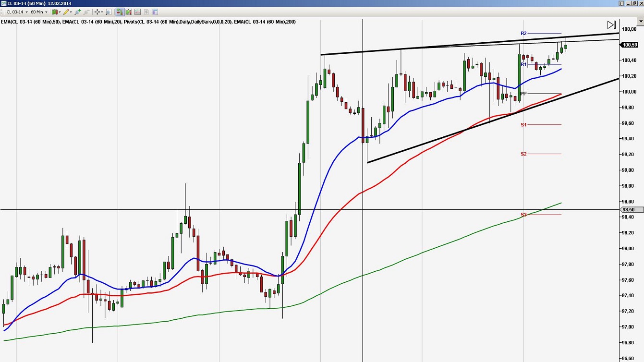
Task: Insert an indicator using the green plug icon
Action: pos(77,12)
